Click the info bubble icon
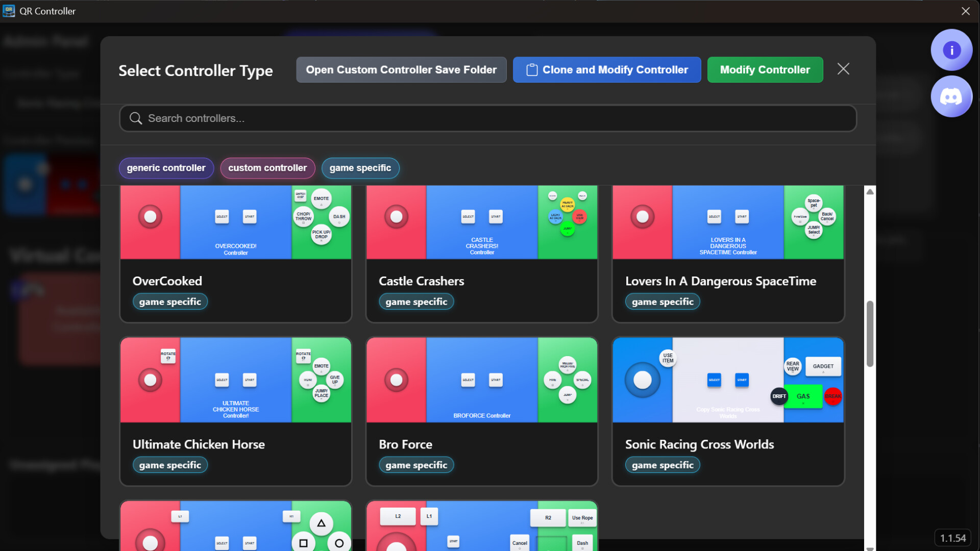 951,49
